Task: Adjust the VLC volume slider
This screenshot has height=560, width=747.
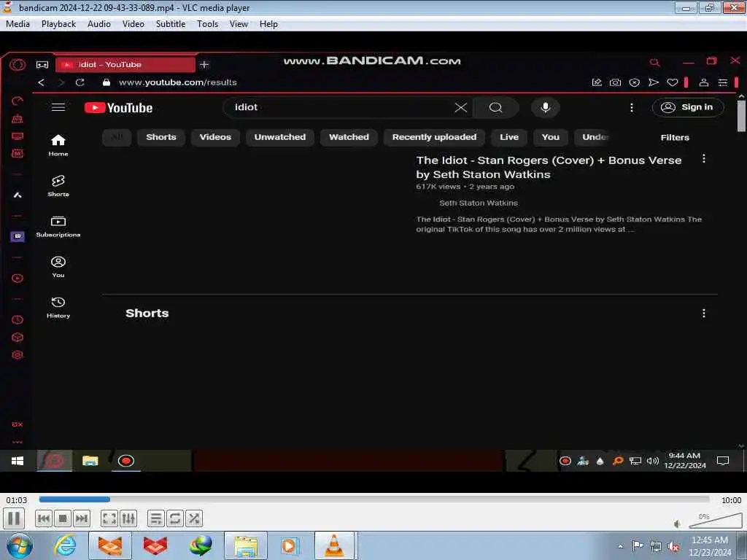Action: point(715,521)
